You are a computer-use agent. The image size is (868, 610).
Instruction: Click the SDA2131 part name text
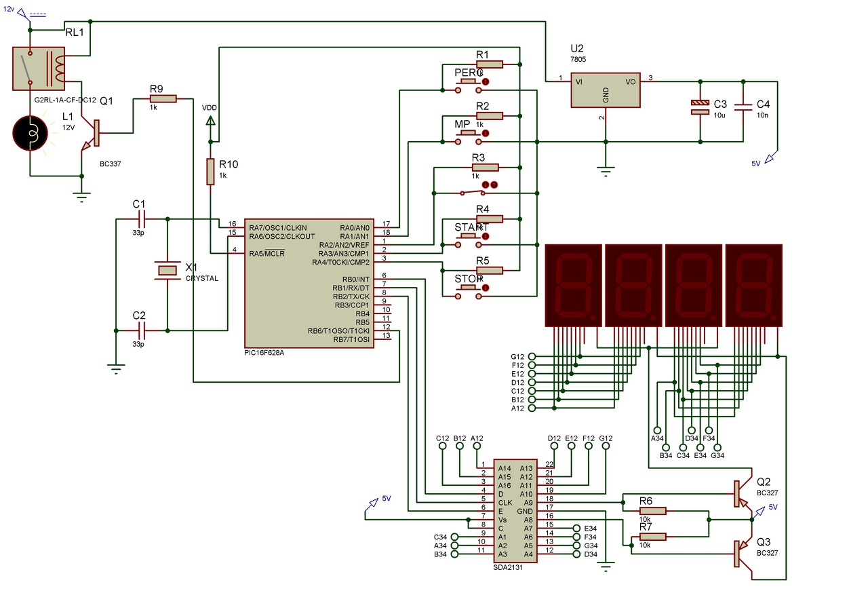(508, 568)
